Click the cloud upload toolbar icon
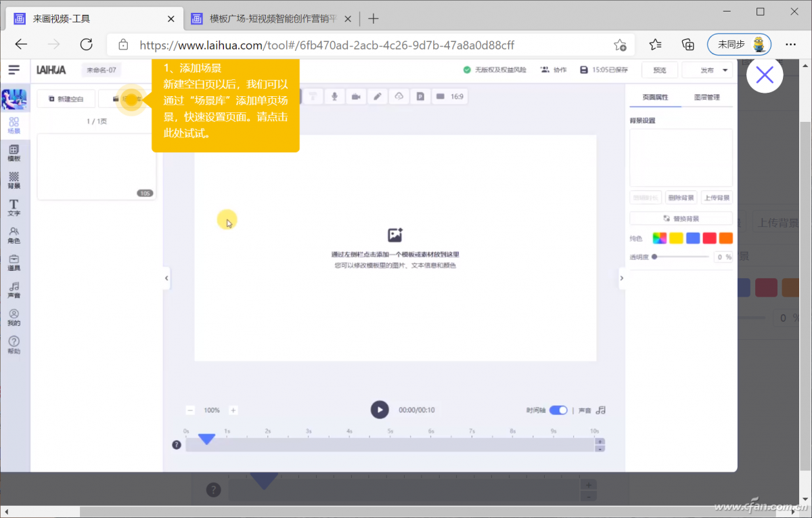This screenshot has width=812, height=518. (399, 97)
